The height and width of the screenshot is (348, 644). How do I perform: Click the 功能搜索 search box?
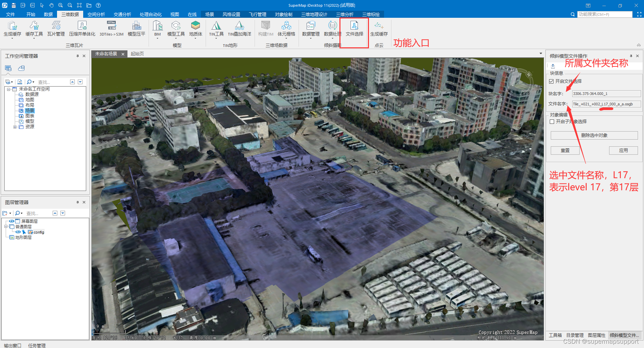pyautogui.click(x=604, y=14)
